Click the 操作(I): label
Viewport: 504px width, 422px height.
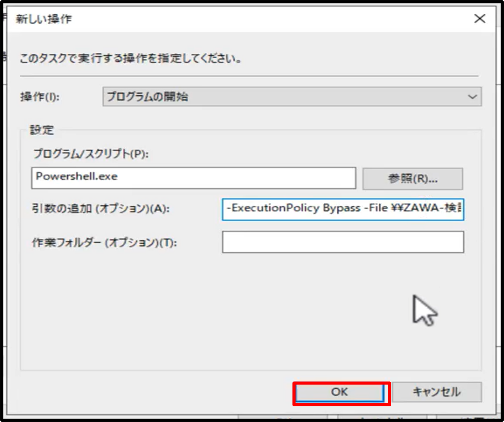pos(40,97)
